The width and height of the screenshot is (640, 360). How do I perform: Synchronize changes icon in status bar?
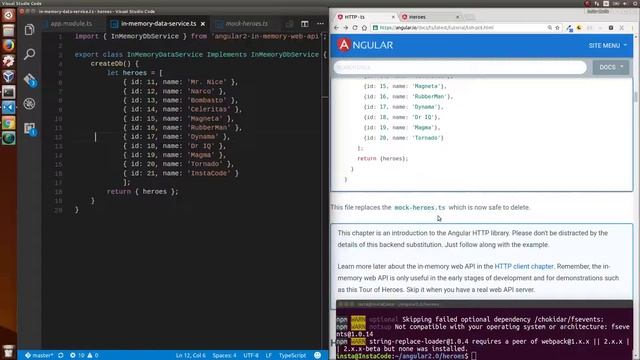61,356
